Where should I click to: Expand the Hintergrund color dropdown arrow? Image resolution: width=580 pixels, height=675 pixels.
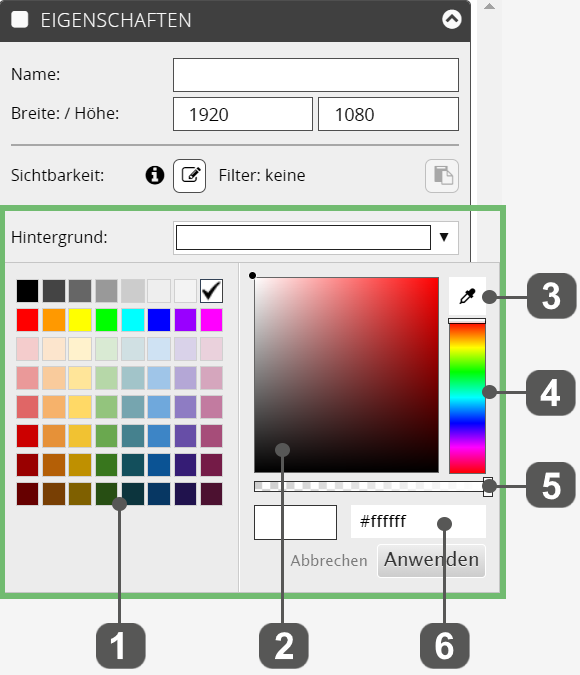click(444, 237)
